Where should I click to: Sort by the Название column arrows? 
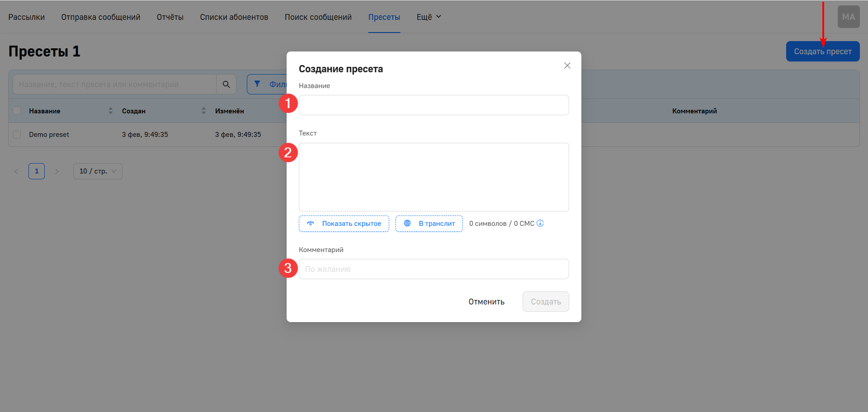pyautogui.click(x=110, y=111)
